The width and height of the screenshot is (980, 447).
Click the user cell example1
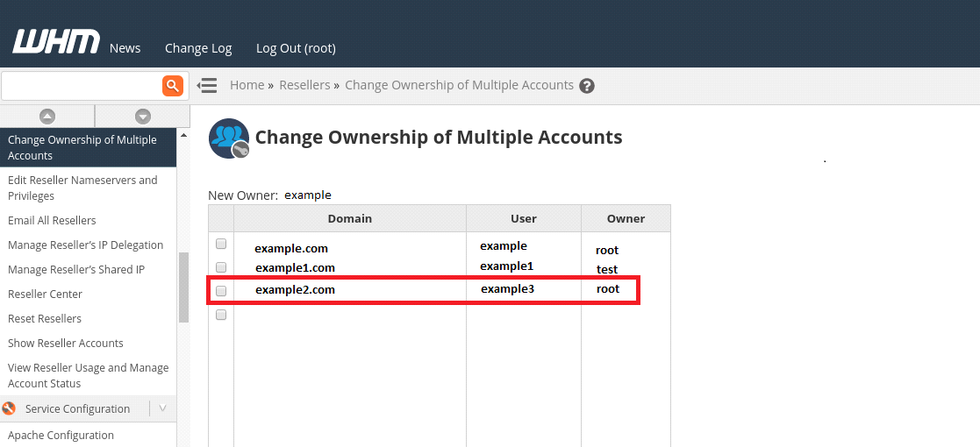pyautogui.click(x=507, y=266)
